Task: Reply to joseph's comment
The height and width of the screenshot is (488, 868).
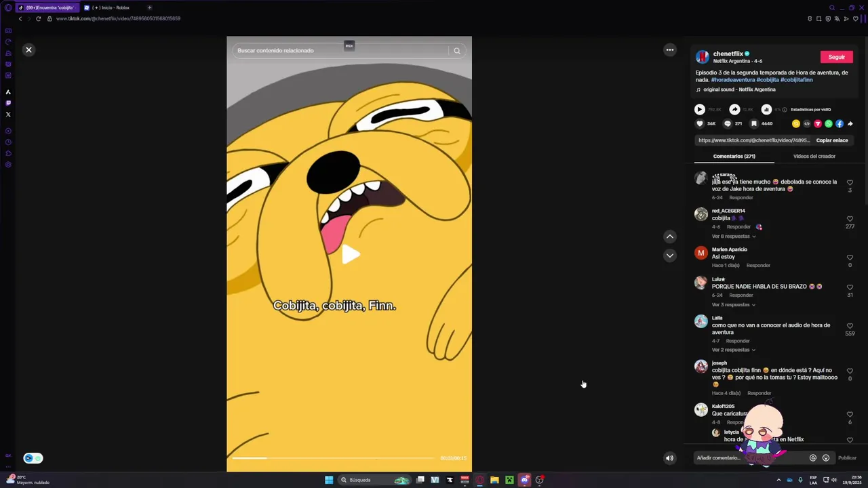Action: (x=759, y=393)
